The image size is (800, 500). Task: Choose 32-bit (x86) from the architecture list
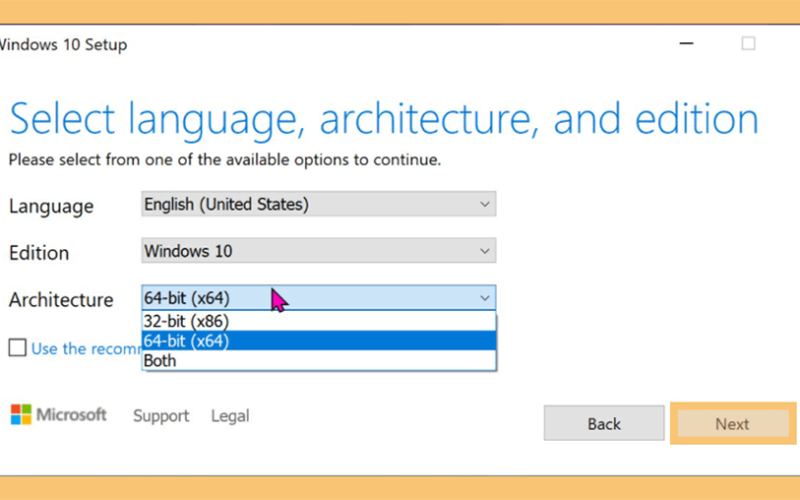click(318, 321)
